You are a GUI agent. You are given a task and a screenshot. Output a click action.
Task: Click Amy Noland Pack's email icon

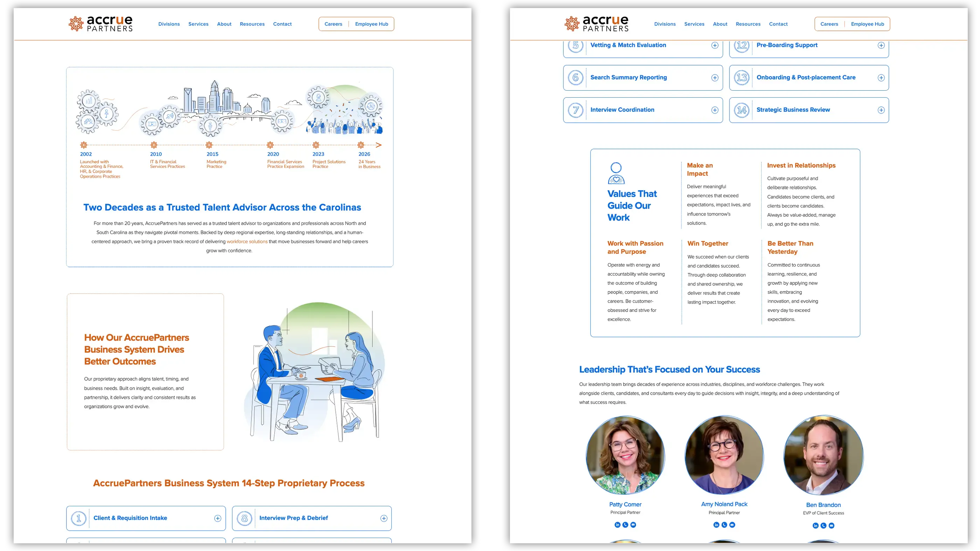[x=732, y=525]
